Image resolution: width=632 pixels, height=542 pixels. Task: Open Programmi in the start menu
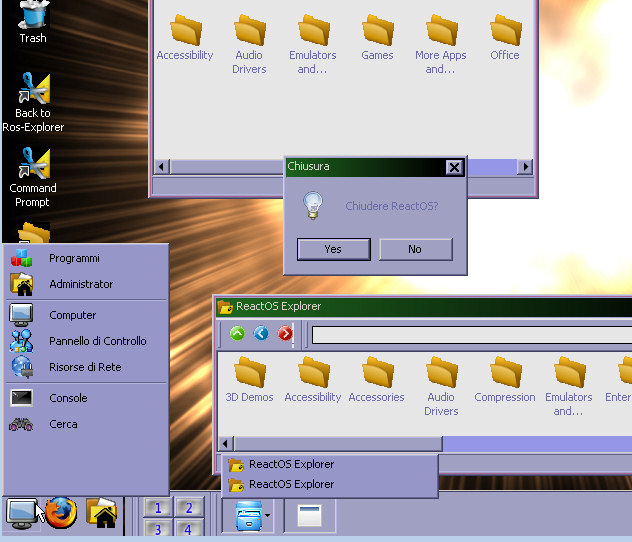coord(86,258)
